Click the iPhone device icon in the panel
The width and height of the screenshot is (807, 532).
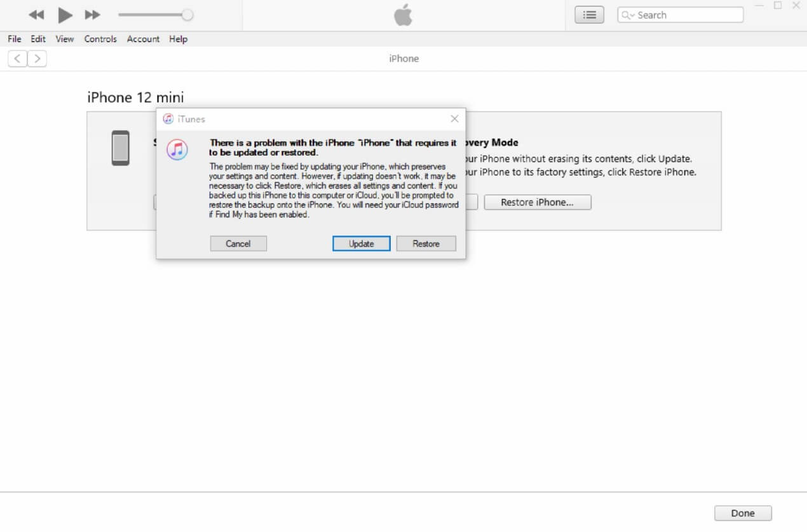120,148
